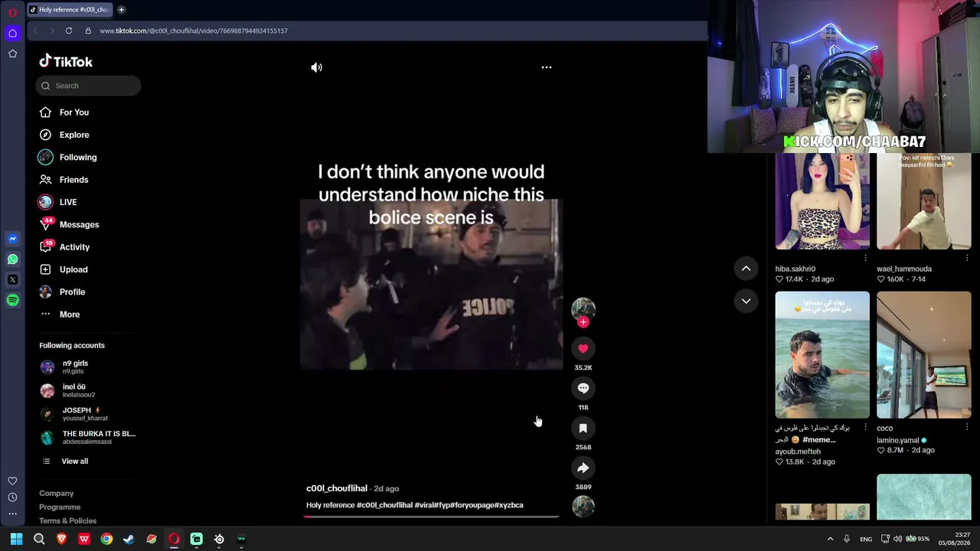Focus the TikTok search field

[88, 86]
